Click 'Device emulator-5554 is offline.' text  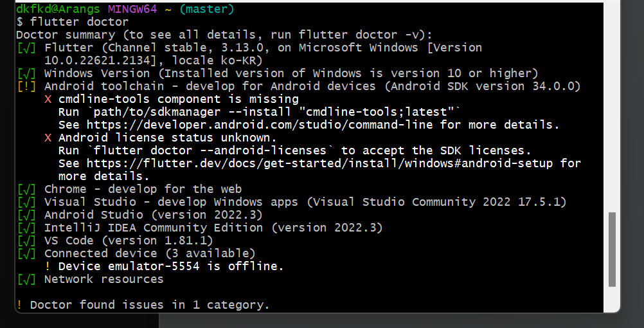click(x=171, y=266)
